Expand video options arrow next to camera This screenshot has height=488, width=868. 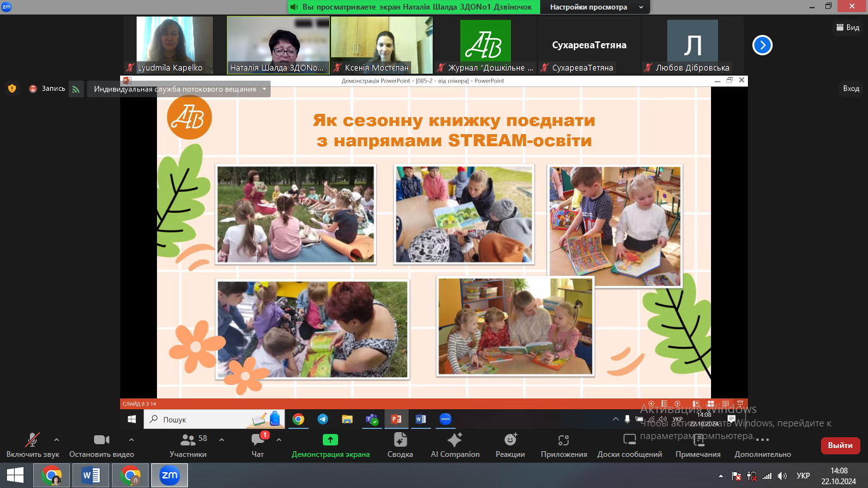pos(132,439)
